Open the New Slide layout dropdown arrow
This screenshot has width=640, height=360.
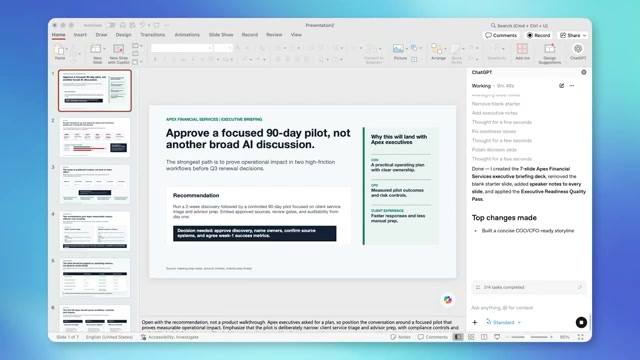coord(104,49)
